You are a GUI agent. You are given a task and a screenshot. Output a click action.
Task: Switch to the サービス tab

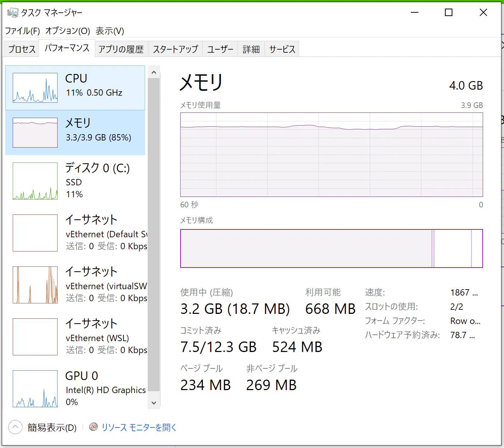click(282, 49)
